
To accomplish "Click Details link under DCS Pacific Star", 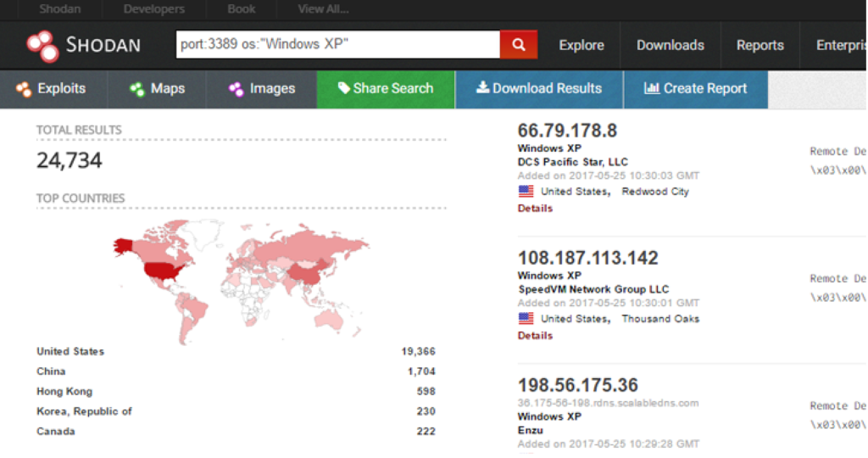I will tap(535, 208).
